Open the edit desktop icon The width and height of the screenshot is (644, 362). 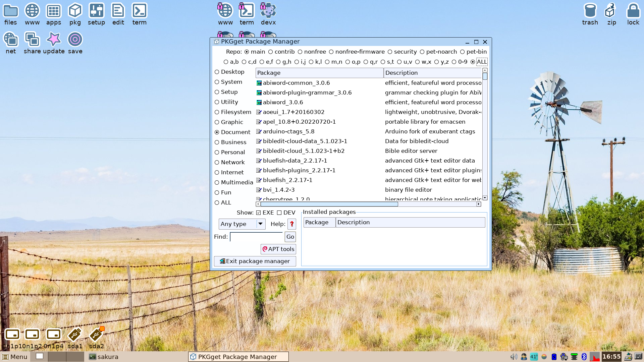[118, 14]
